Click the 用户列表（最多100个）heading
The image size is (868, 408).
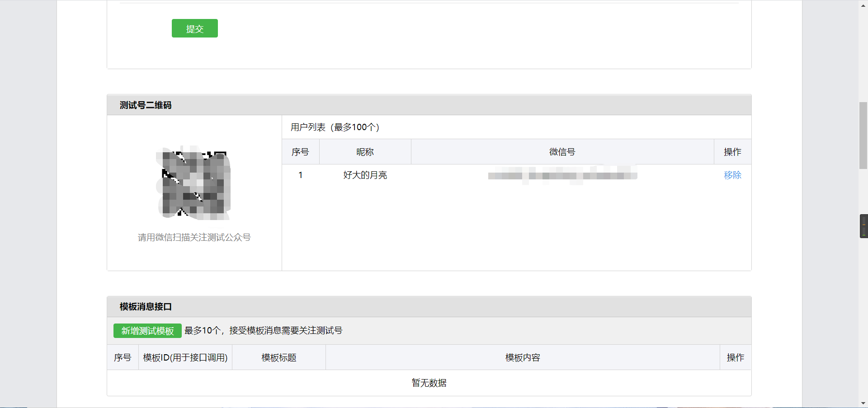pyautogui.click(x=337, y=127)
